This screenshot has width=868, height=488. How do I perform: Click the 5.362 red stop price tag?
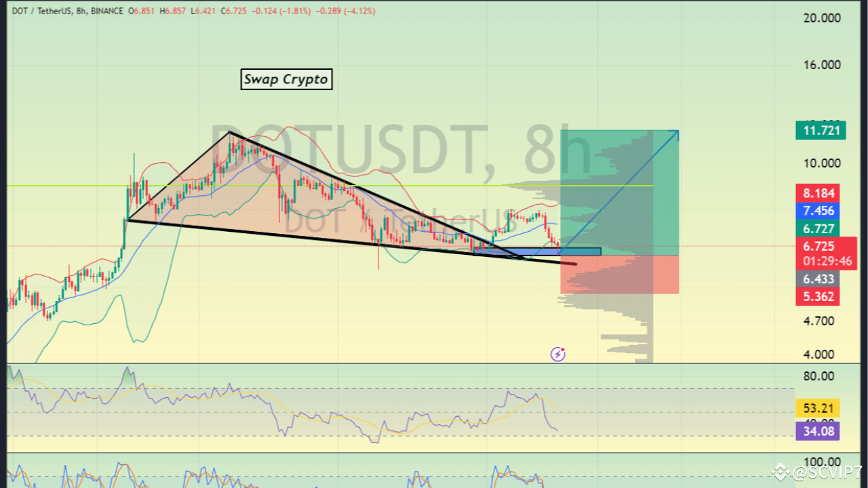coord(818,296)
